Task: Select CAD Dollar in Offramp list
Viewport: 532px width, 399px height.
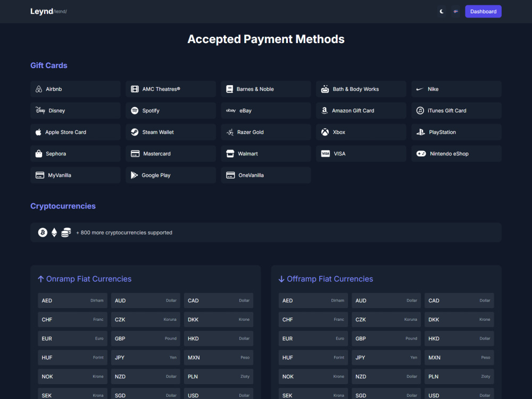Action: click(x=459, y=301)
